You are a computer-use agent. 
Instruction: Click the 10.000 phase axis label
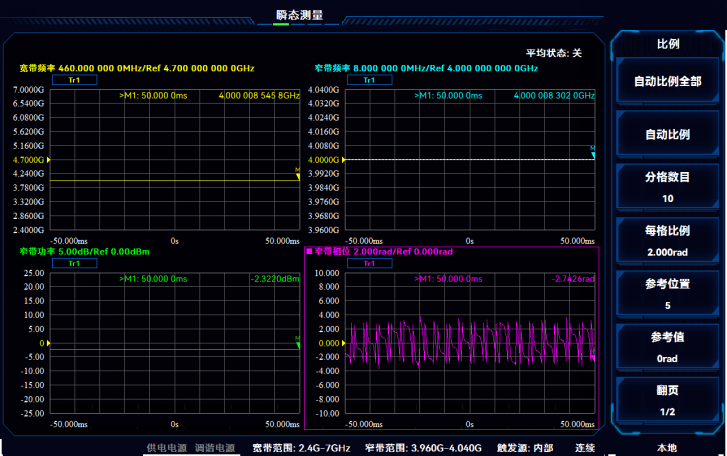tap(327, 273)
